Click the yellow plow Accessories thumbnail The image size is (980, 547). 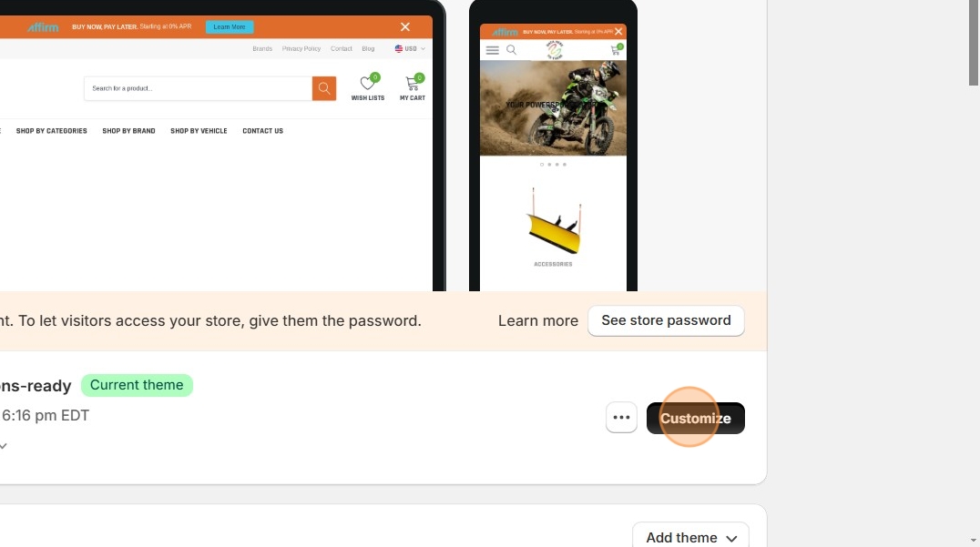click(553, 222)
